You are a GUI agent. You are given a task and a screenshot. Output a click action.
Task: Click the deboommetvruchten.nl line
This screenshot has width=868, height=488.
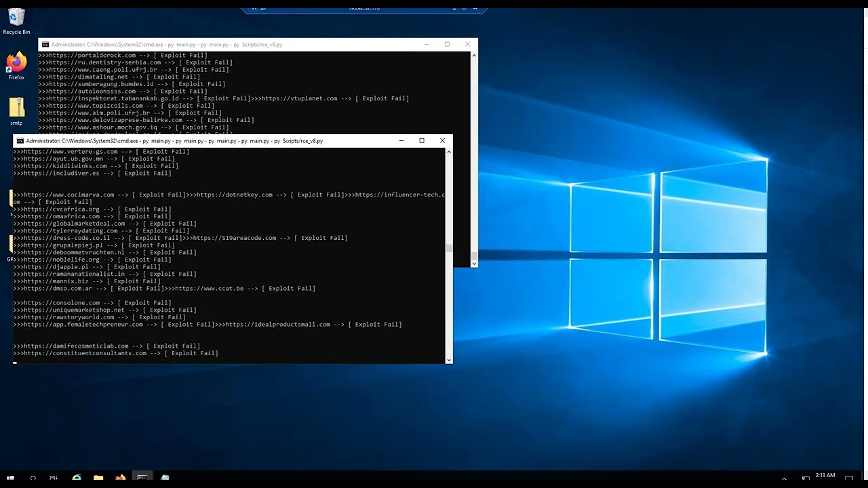[x=104, y=252]
